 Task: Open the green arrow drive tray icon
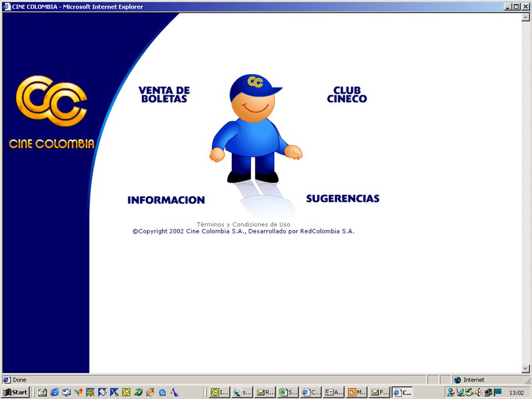[469, 392]
